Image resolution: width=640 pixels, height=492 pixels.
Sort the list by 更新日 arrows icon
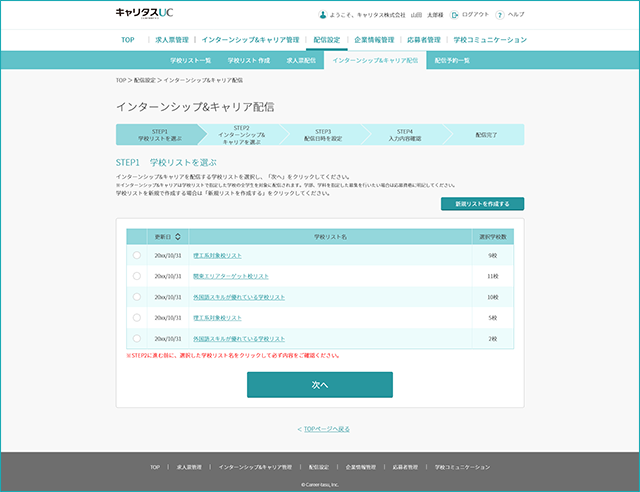coord(178,237)
